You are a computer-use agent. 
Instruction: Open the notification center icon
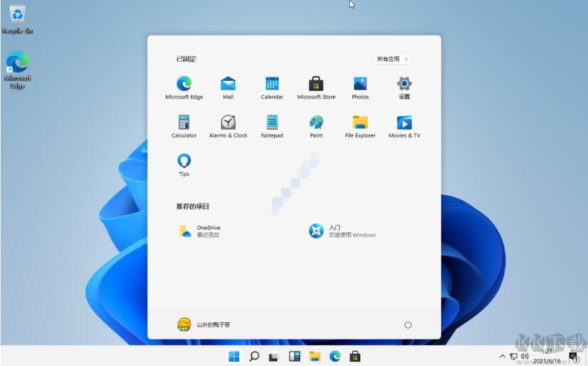point(574,356)
